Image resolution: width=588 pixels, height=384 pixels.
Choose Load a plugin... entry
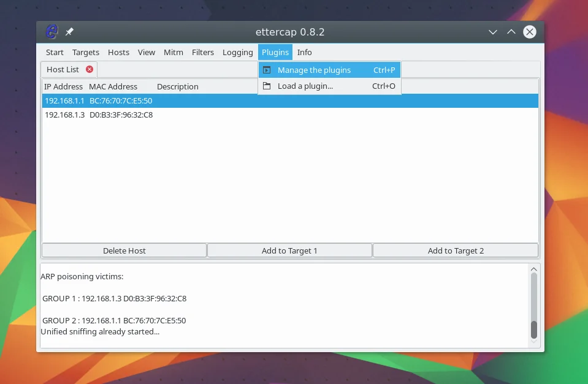(330, 86)
